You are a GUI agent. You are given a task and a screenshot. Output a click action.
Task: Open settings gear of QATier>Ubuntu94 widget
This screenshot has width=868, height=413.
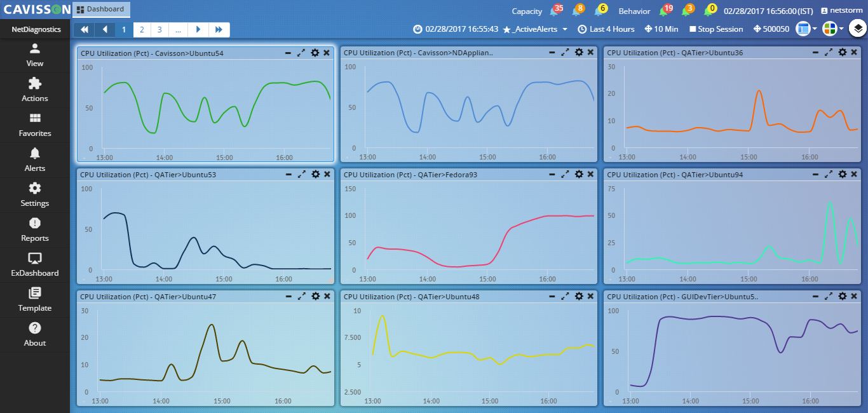tap(843, 174)
